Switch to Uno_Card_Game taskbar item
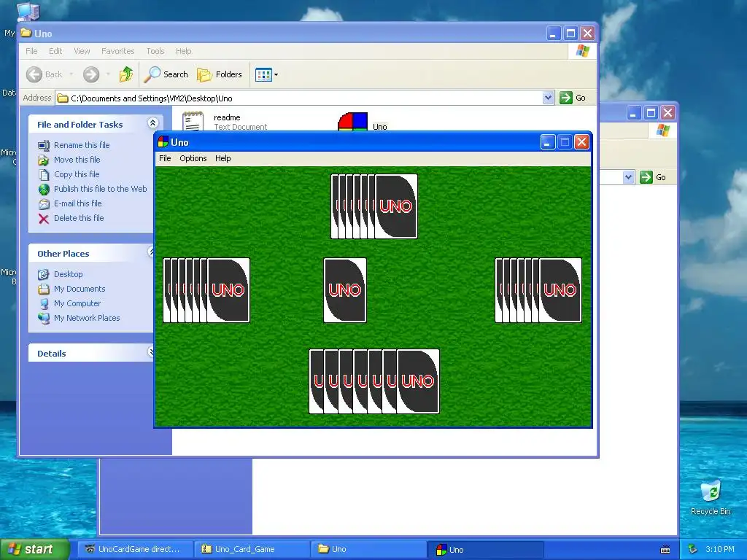747x560 pixels. tap(252, 549)
